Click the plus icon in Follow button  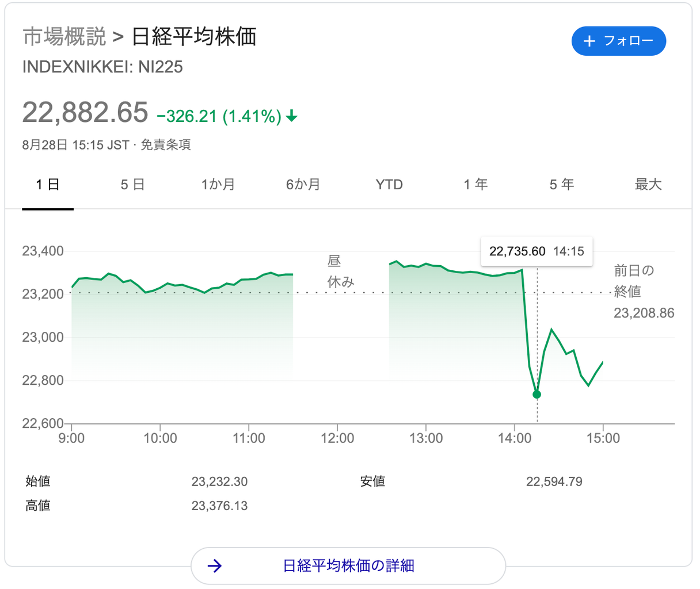(x=589, y=41)
